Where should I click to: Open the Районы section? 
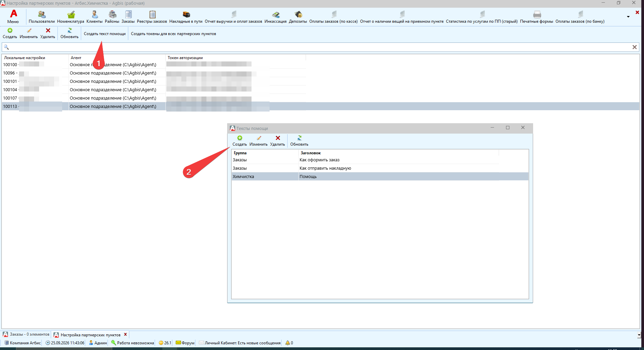point(112,16)
